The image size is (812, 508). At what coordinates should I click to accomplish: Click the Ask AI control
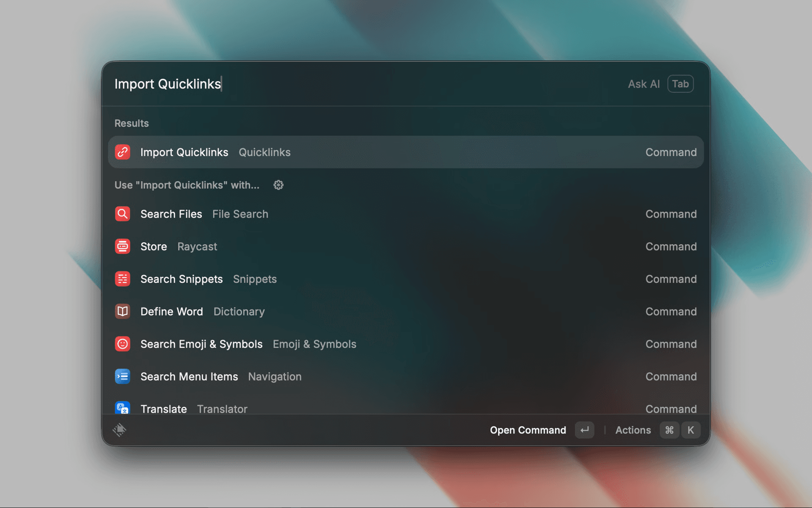(643, 84)
